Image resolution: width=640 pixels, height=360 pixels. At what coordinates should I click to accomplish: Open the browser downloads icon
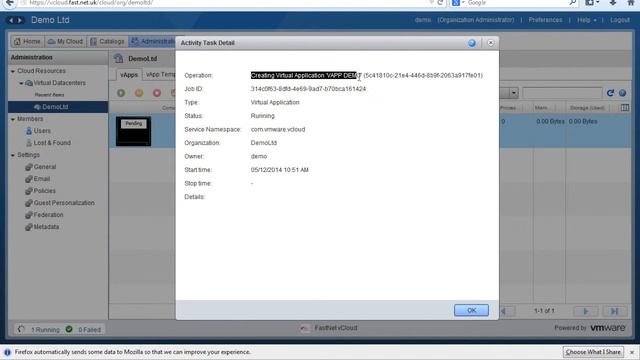(613, 2)
